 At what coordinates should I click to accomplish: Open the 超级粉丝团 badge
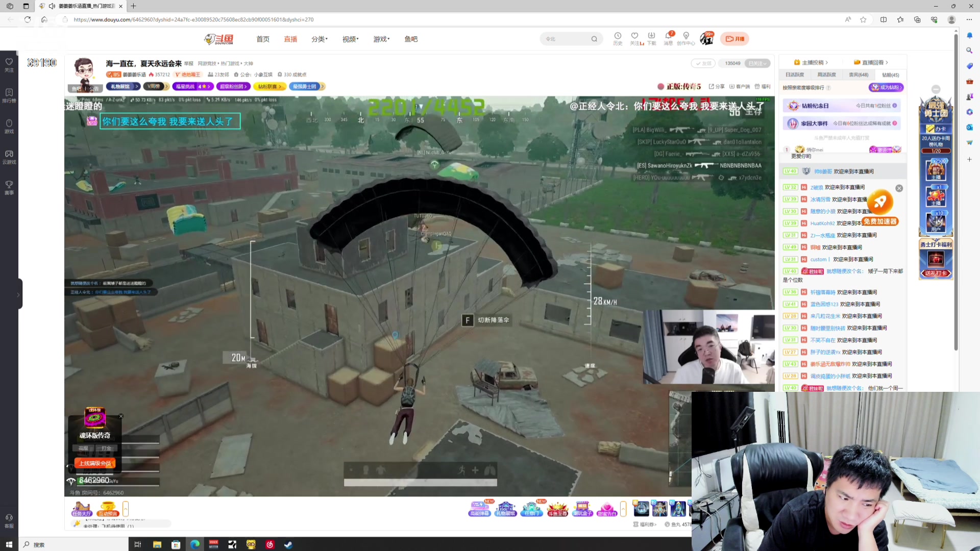click(x=234, y=86)
